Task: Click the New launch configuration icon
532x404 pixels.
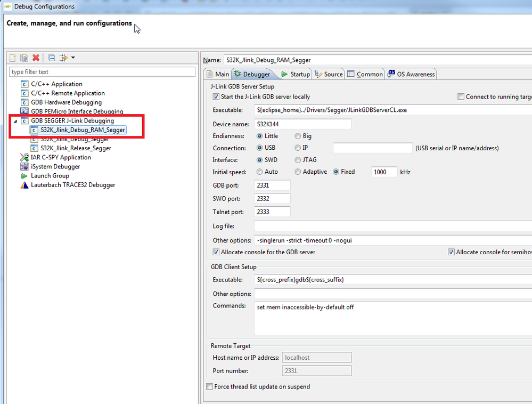Action: [13, 58]
